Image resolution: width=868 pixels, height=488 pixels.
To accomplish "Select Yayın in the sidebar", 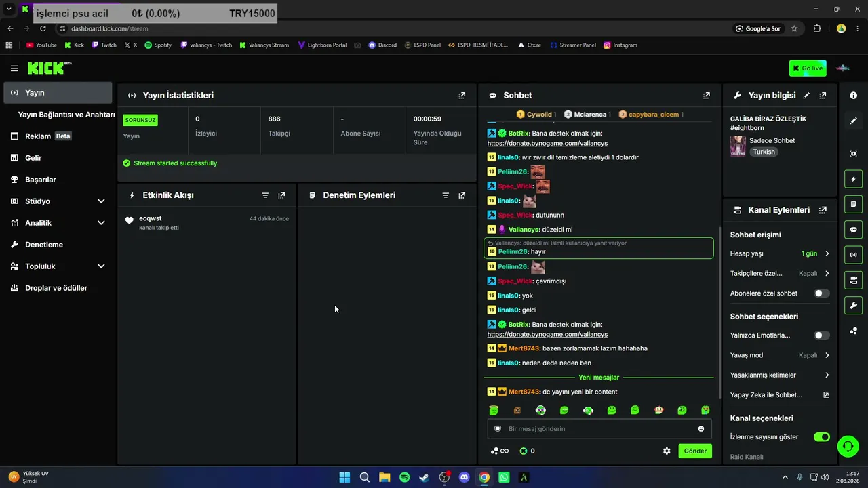I will pos(58,93).
